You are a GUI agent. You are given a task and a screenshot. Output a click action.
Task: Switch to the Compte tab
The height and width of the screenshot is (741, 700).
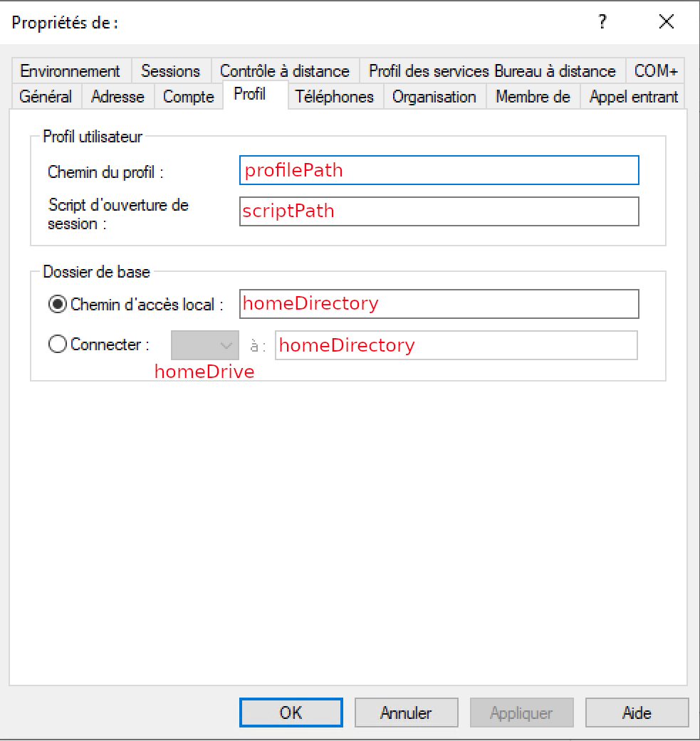click(188, 96)
